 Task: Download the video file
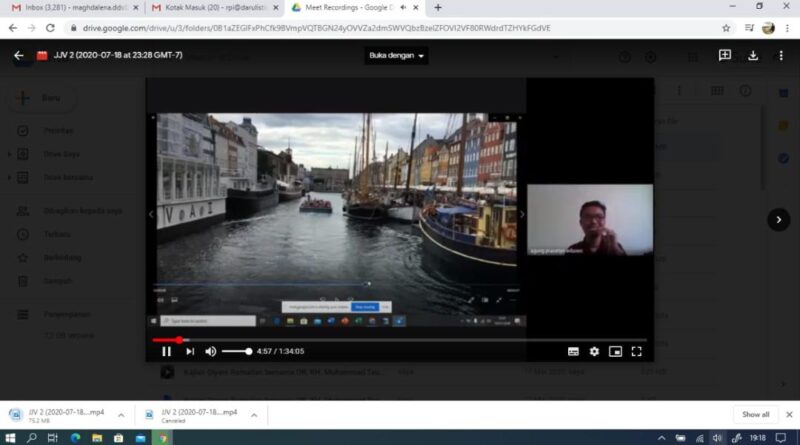753,56
